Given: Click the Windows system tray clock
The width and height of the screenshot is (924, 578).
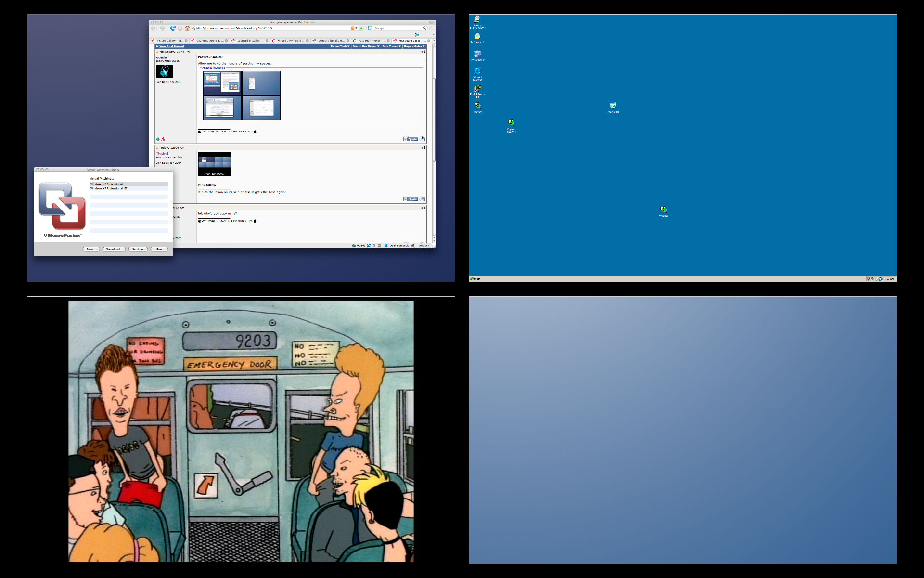Looking at the screenshot, I should coord(889,279).
